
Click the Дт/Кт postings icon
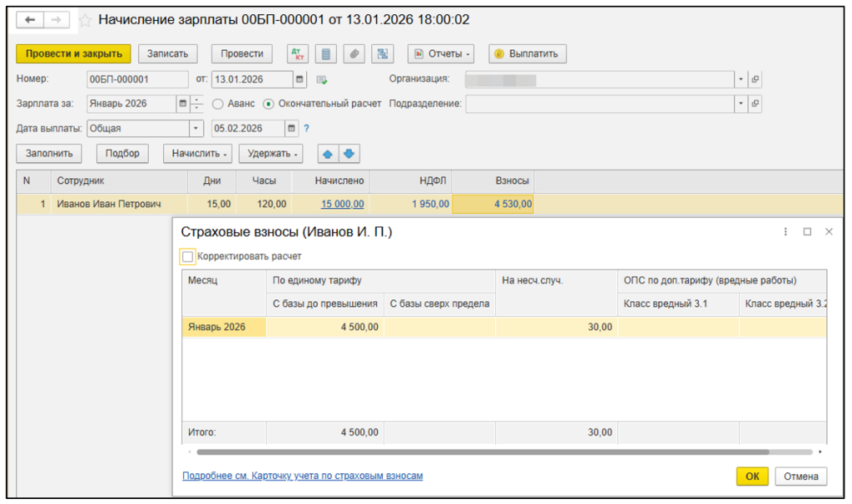298,54
